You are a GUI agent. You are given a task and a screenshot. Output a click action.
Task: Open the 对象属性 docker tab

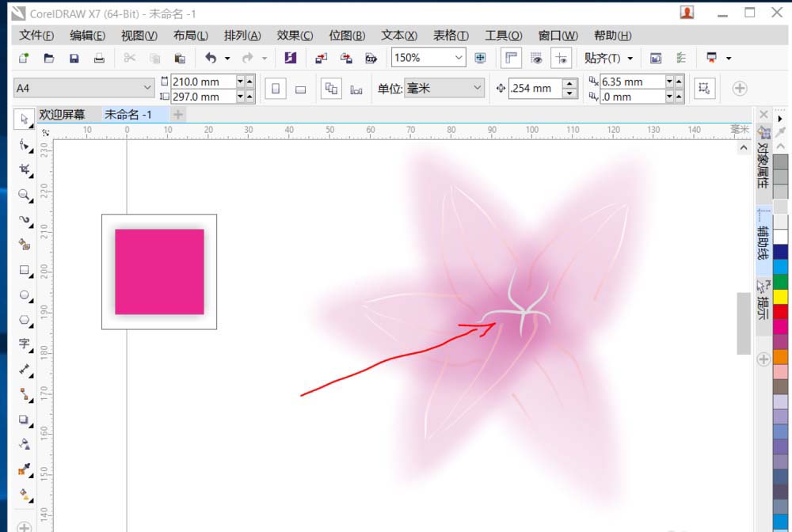coord(763,165)
